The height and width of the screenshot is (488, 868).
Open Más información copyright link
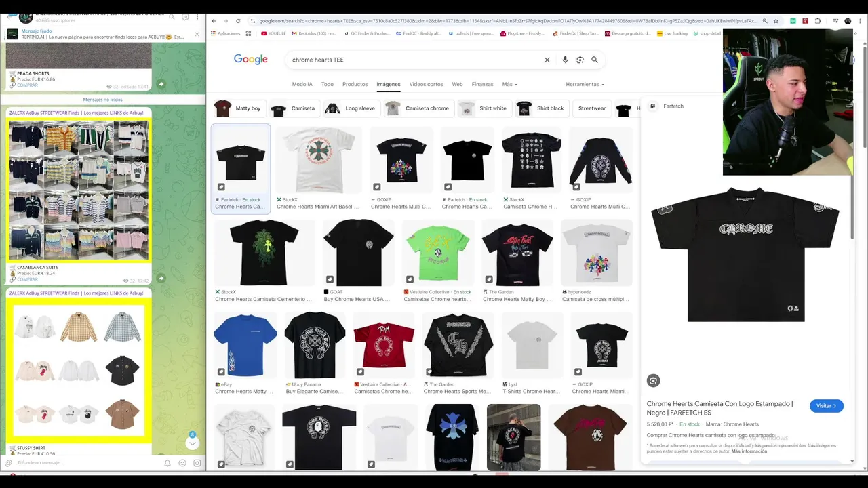749,451
